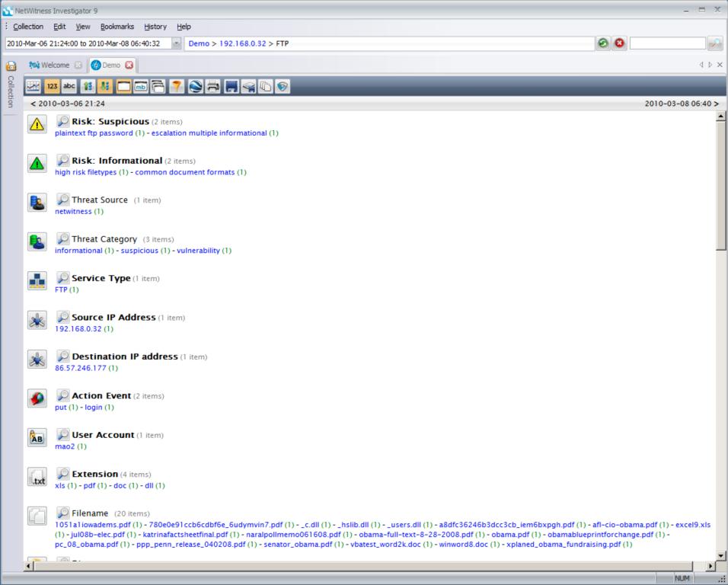Click the green refresh button by breadcrumb
Viewport: 728px width, 585px height.
coord(602,43)
